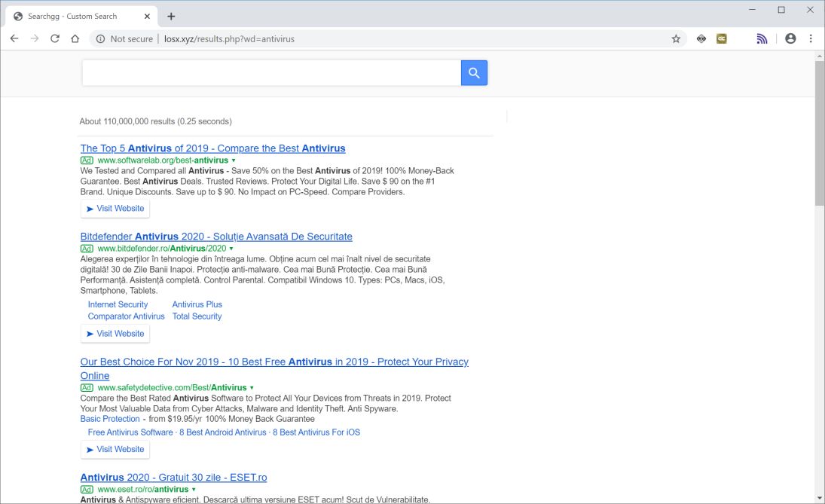Open the Bitdefender Antivirus 2020 link

(x=216, y=237)
